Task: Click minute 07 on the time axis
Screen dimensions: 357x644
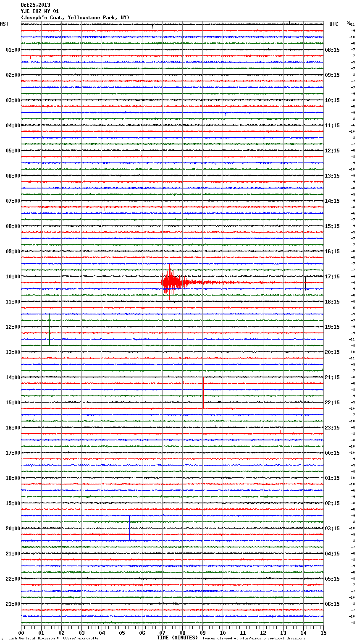Action: tap(163, 633)
